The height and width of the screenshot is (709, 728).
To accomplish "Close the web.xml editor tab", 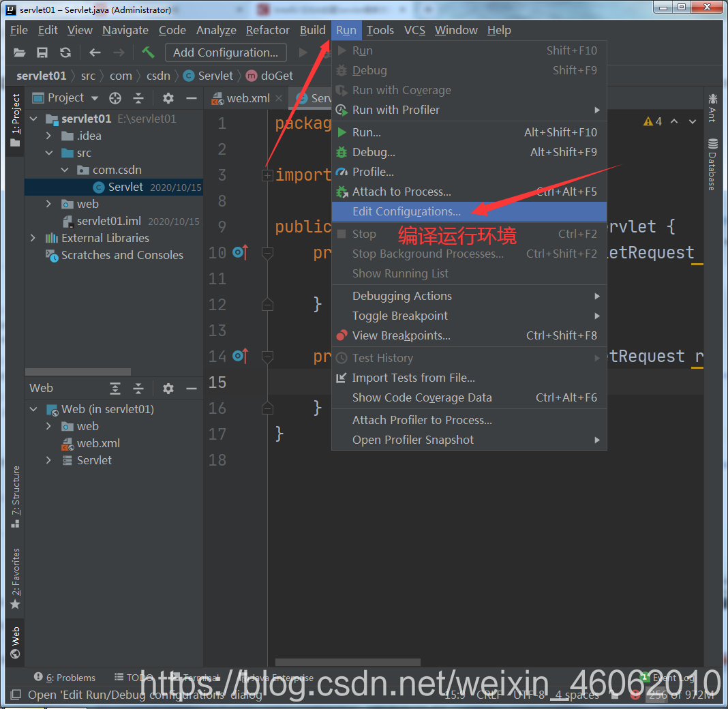I will click(279, 98).
